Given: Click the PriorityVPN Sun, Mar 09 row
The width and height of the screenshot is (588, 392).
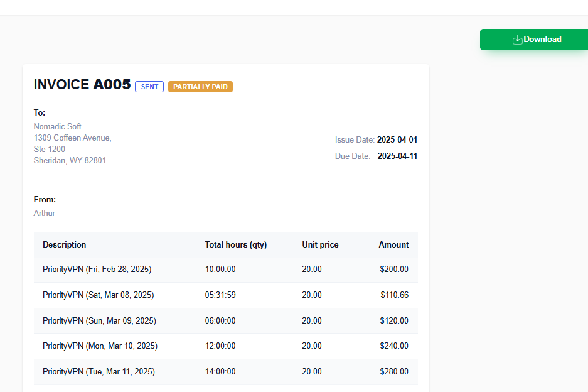Looking at the screenshot, I should [226, 320].
